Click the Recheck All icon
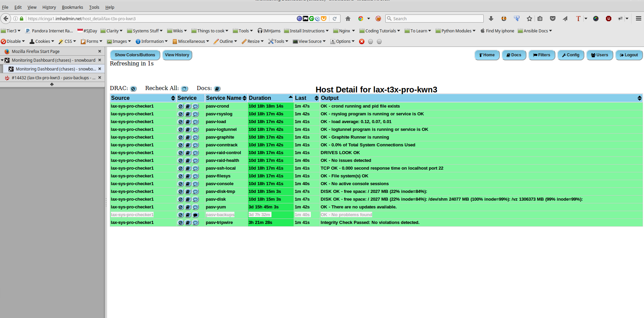Image resolution: width=644 pixels, height=318 pixels. [185, 89]
